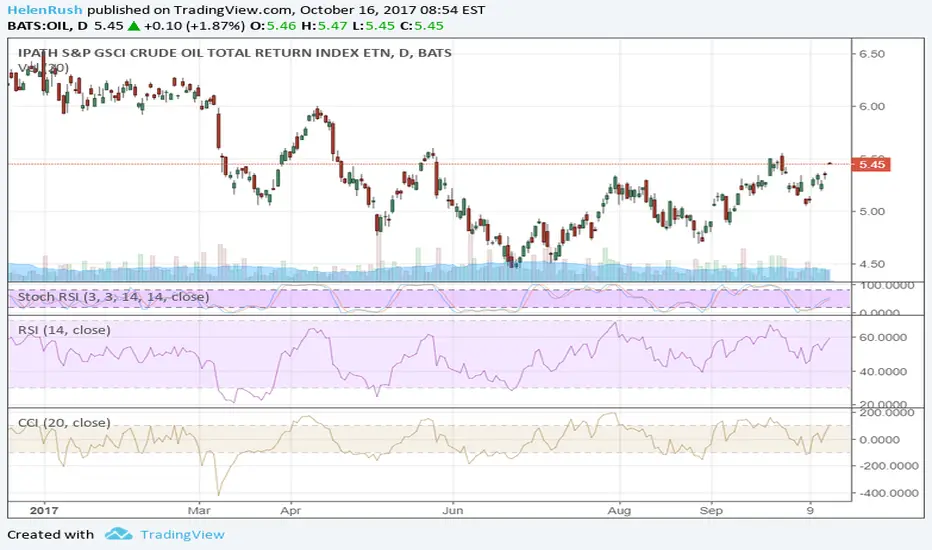Click the Jun time axis label

pyautogui.click(x=452, y=510)
